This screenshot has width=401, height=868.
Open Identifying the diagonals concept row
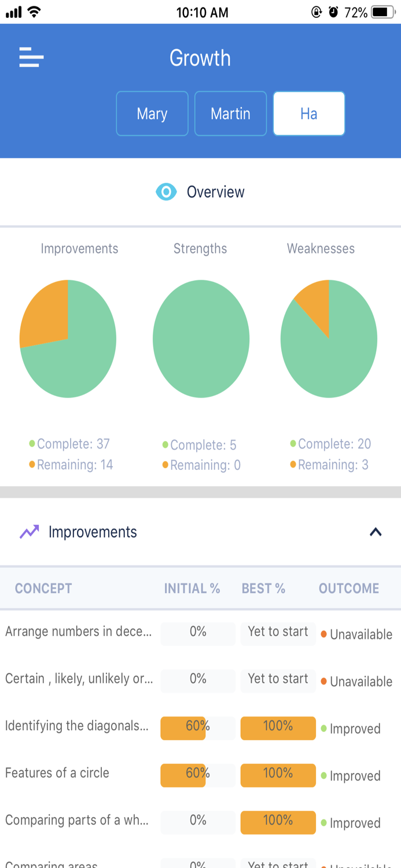tap(77, 726)
